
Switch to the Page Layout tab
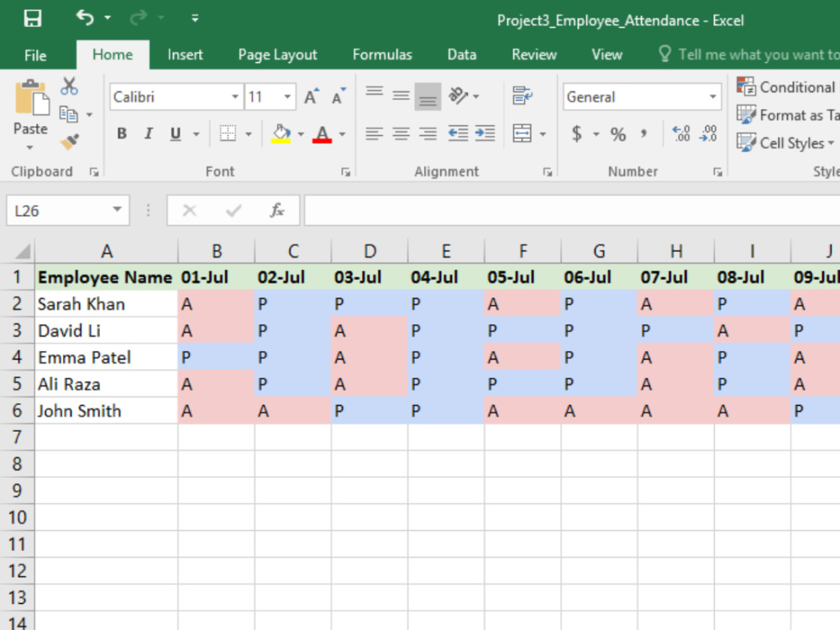coord(277,55)
